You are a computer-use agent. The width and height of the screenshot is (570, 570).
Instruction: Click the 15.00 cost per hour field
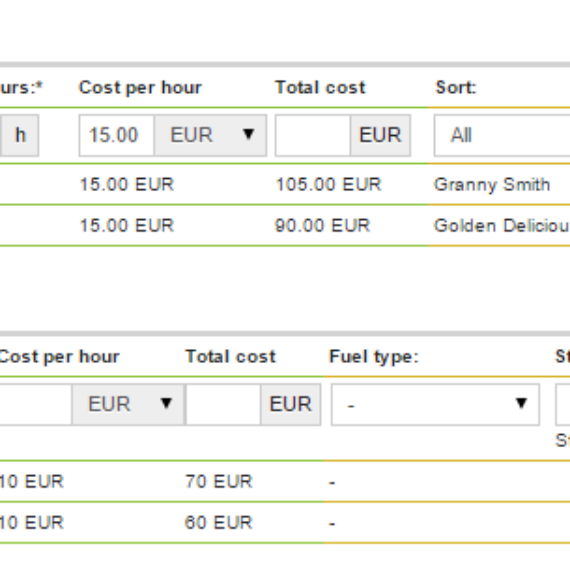tap(116, 135)
